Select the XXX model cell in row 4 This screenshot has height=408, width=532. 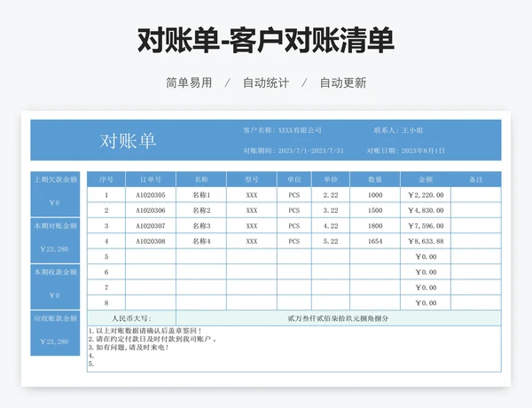[x=252, y=241]
